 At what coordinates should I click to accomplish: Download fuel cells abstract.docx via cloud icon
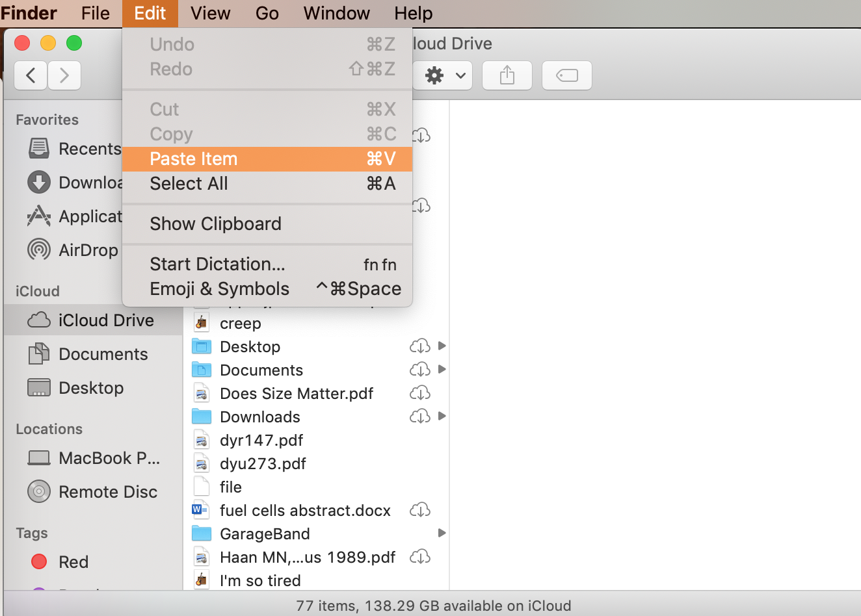pos(420,509)
